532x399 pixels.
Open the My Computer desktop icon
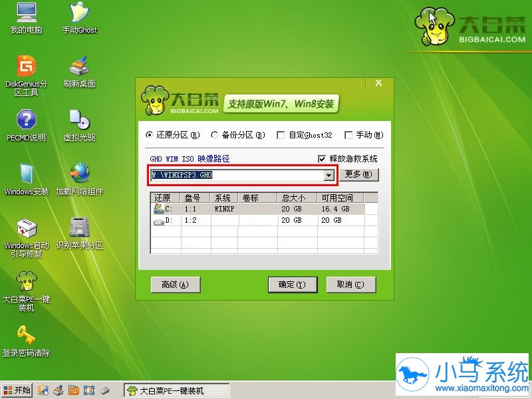tap(27, 19)
